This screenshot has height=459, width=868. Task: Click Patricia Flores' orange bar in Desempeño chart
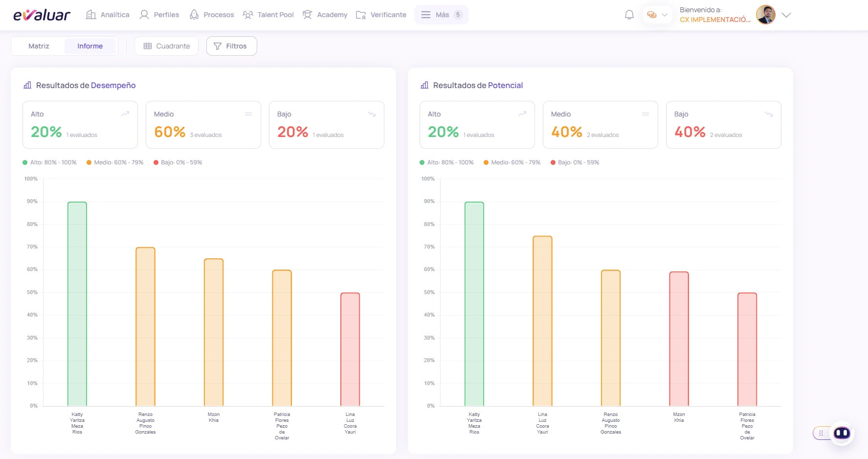[x=282, y=338]
